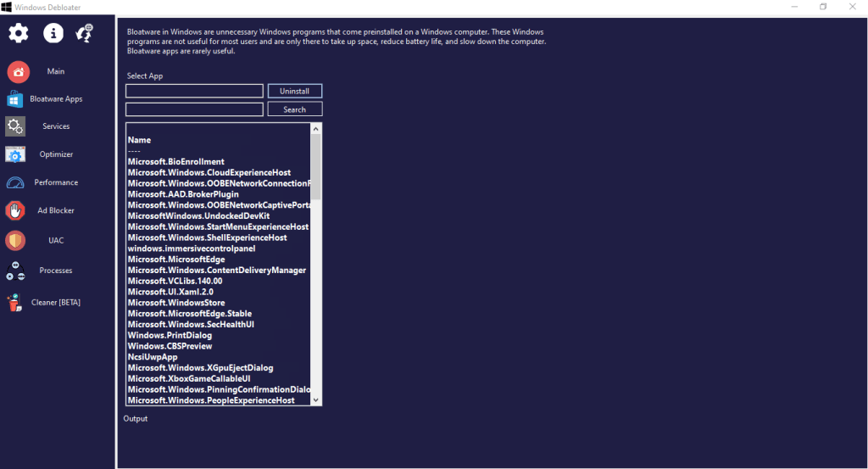Click the app list scrollbar thumb
Image resolution: width=868 pixels, height=469 pixels.
coord(315,167)
